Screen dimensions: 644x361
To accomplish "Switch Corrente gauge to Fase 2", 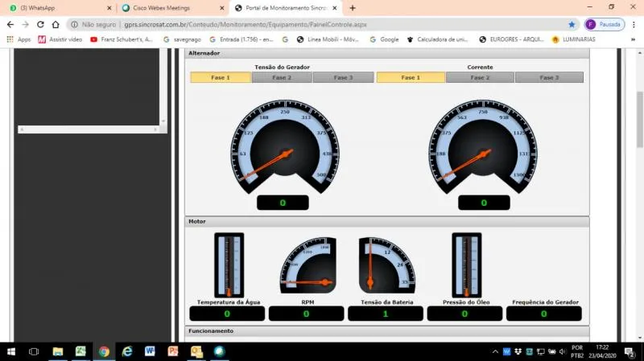I will pos(480,78).
